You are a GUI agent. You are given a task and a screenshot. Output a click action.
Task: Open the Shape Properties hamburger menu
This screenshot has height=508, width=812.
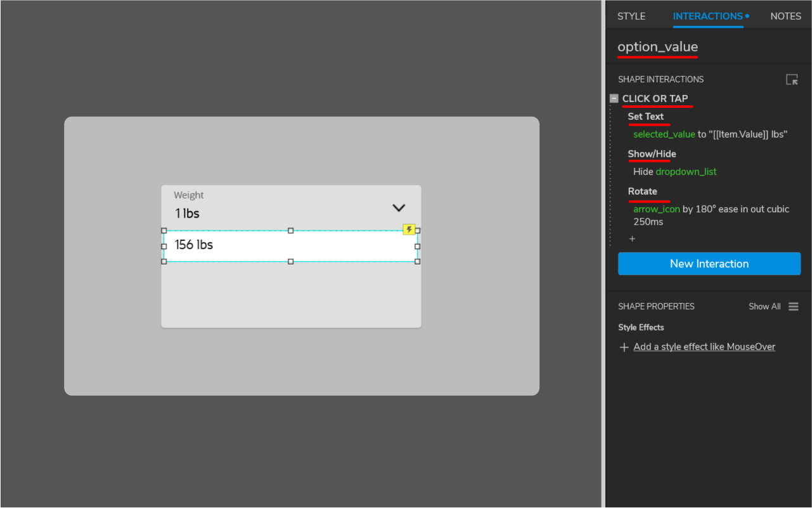pyautogui.click(x=794, y=306)
